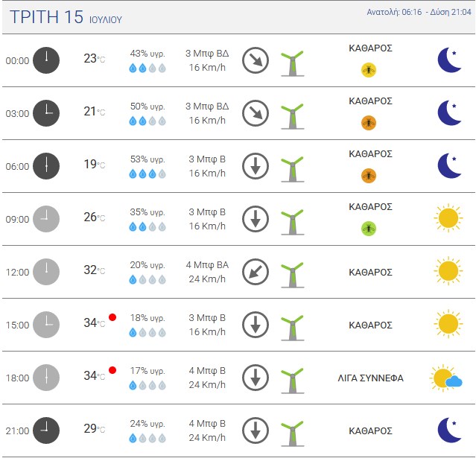The width and height of the screenshot is (476, 464).
Task: Click the wind direction arrow at 12:00
Action: pos(256,272)
